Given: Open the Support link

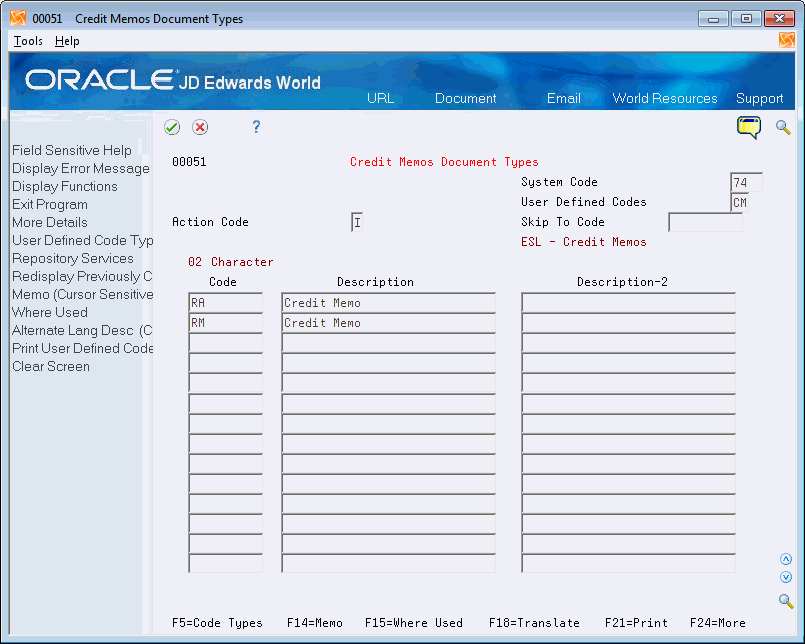Looking at the screenshot, I should coord(759,98).
